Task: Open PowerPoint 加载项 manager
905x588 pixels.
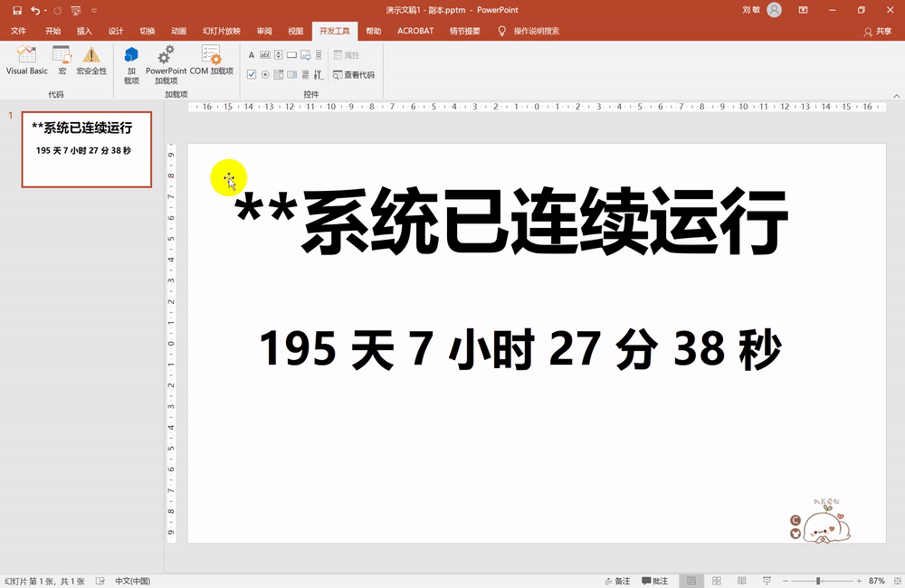Action: click(167, 65)
